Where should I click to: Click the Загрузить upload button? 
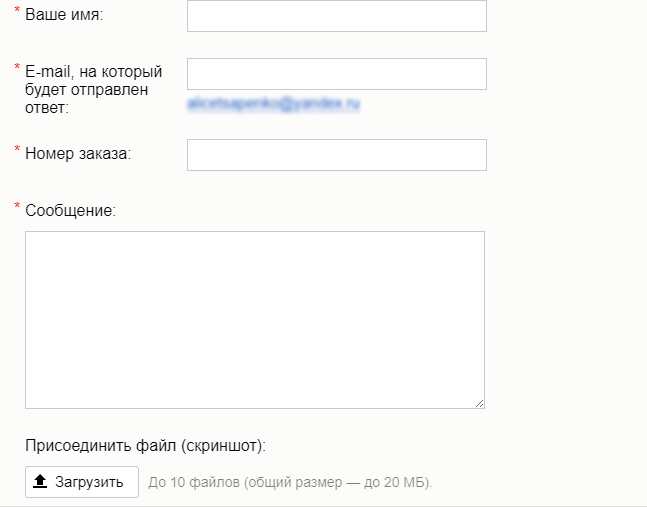click(82, 482)
